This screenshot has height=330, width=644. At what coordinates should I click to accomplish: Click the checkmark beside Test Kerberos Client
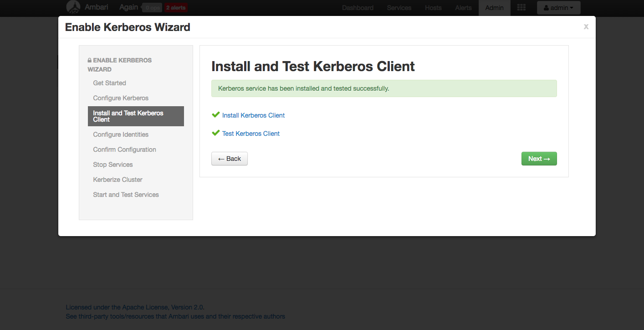(215, 133)
